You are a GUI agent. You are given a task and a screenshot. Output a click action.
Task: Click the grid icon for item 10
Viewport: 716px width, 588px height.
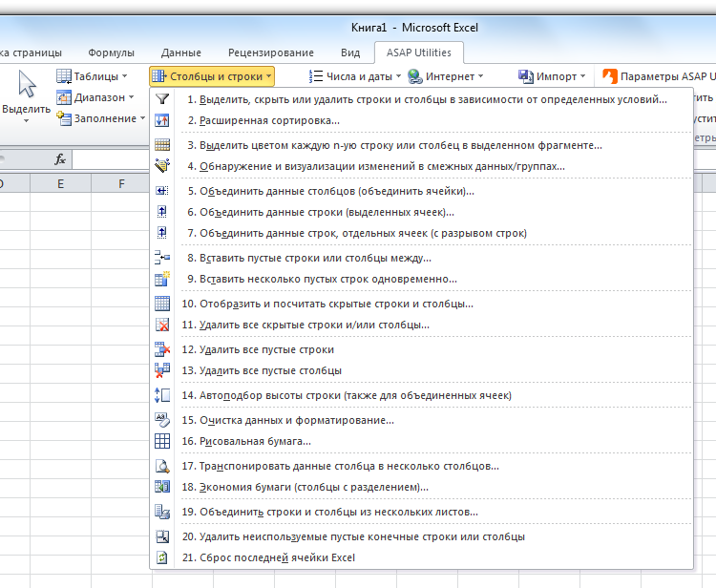coord(162,304)
